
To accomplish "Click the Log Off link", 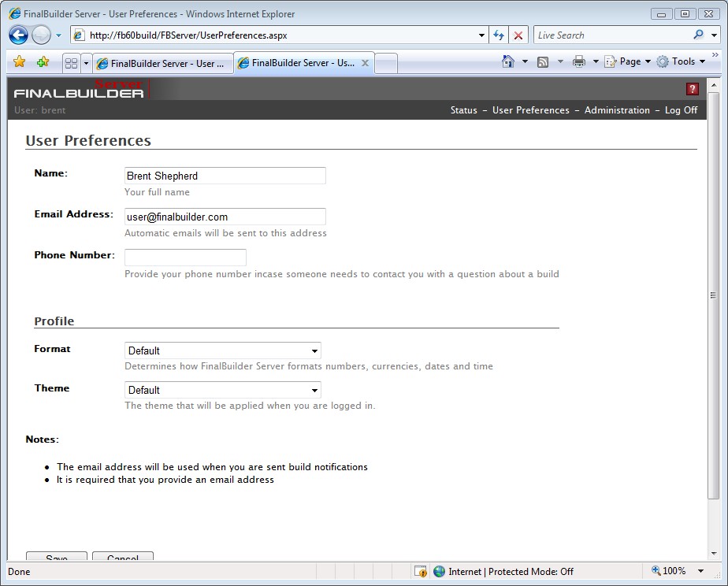I will 681,110.
